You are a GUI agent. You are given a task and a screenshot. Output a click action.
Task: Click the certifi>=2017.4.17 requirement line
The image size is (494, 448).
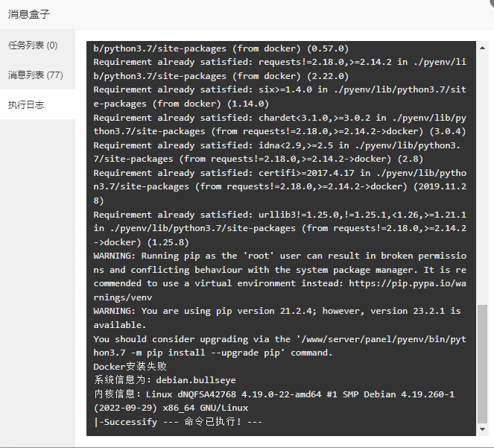coord(280,186)
